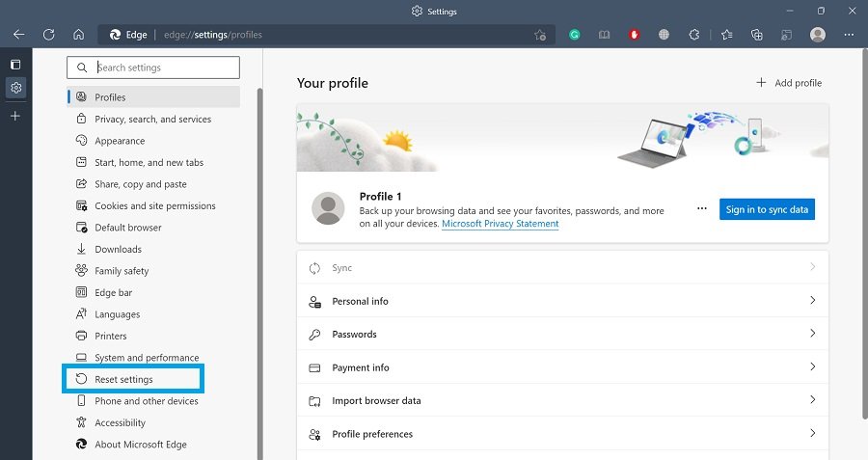Open the Extensions puzzle icon
The width and height of the screenshot is (868, 460).
[x=694, y=35]
